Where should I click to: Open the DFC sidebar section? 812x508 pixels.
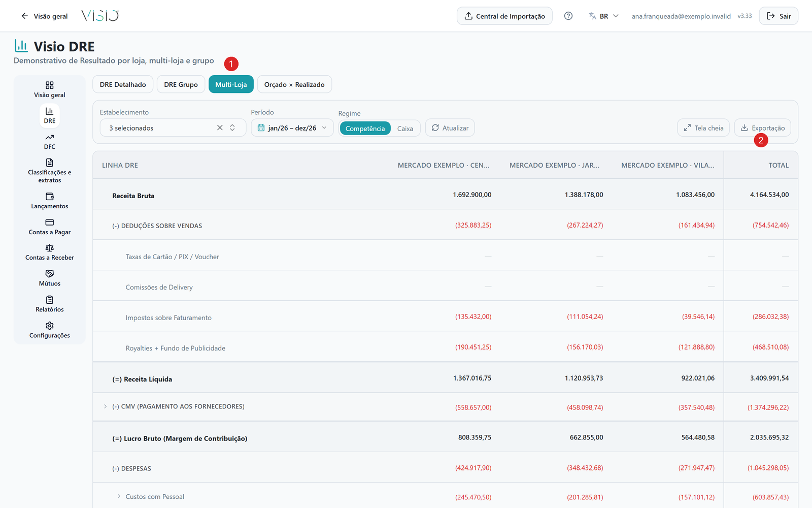(x=49, y=142)
